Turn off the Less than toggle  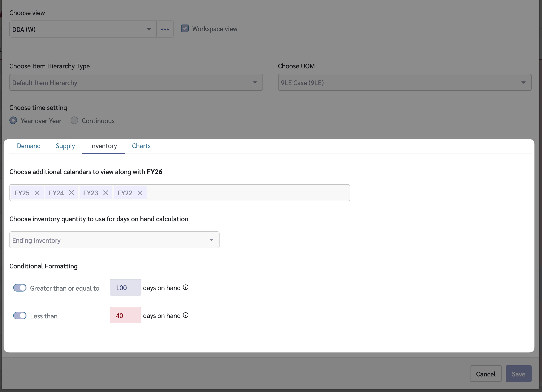(20, 316)
